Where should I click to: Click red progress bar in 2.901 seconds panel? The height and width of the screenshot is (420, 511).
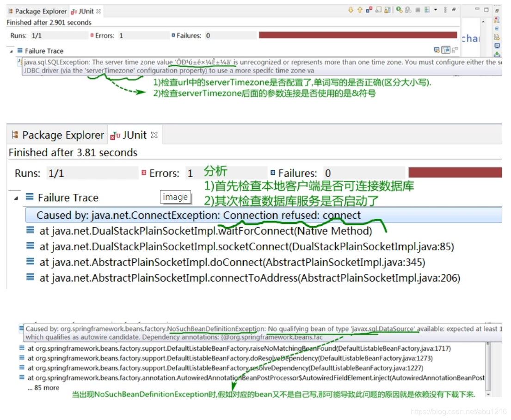pyautogui.click(x=358, y=35)
